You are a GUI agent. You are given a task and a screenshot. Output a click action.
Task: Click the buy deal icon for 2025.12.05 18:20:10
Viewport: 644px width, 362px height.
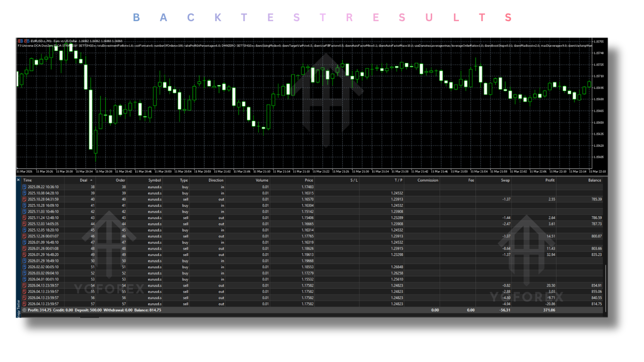click(24, 230)
